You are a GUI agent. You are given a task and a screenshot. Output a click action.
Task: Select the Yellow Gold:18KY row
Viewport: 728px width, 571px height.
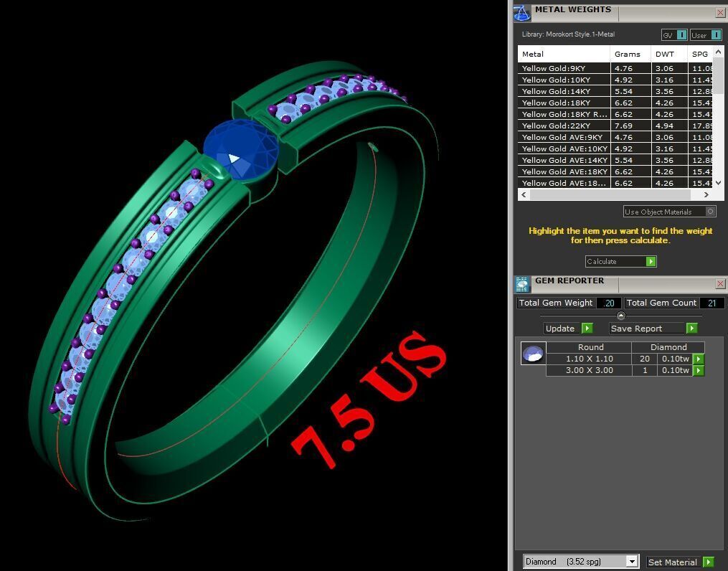[x=615, y=103]
